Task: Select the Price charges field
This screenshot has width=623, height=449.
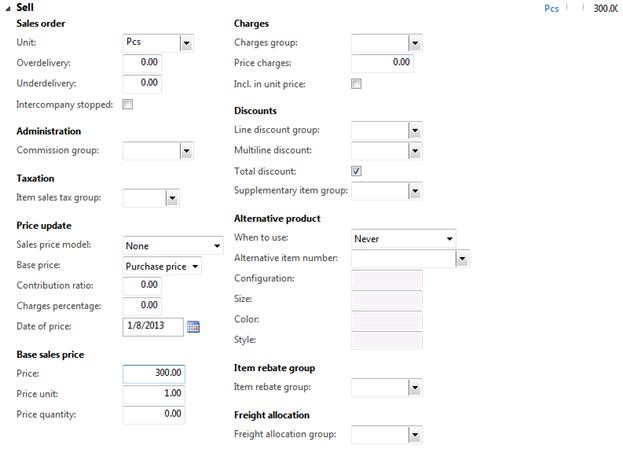Action: pos(382,63)
